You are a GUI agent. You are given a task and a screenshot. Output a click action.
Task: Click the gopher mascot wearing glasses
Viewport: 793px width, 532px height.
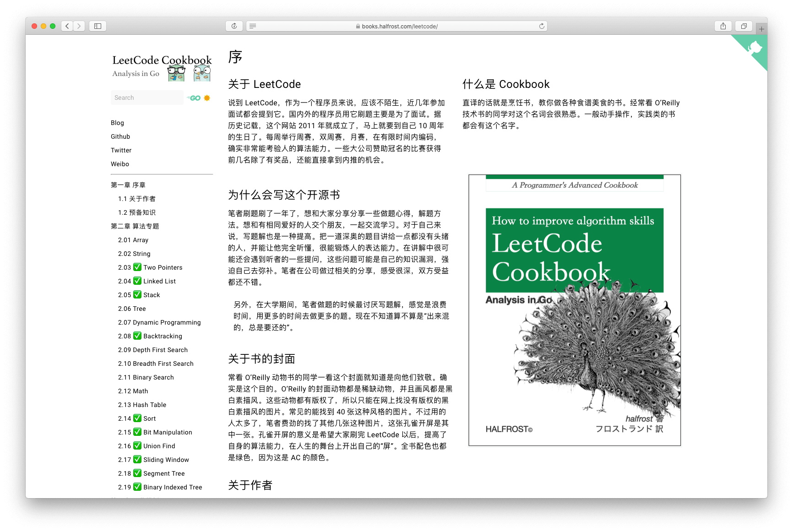pos(176,73)
